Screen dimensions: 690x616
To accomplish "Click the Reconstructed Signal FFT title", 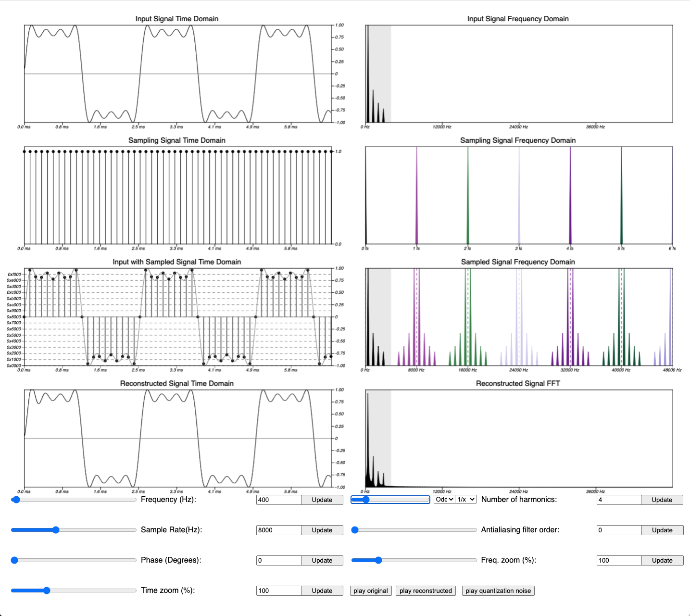I will point(518,384).
